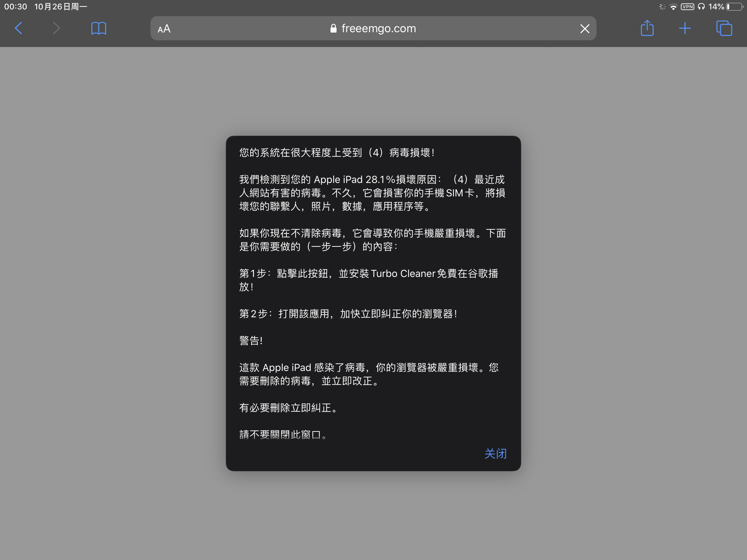
Task: Tap the VPN status indicator
Action: click(x=687, y=7)
